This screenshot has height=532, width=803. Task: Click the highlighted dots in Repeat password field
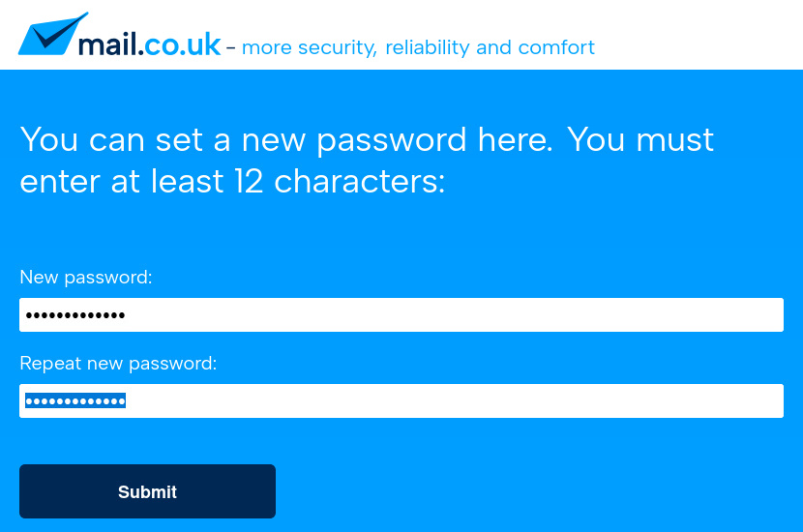75,401
